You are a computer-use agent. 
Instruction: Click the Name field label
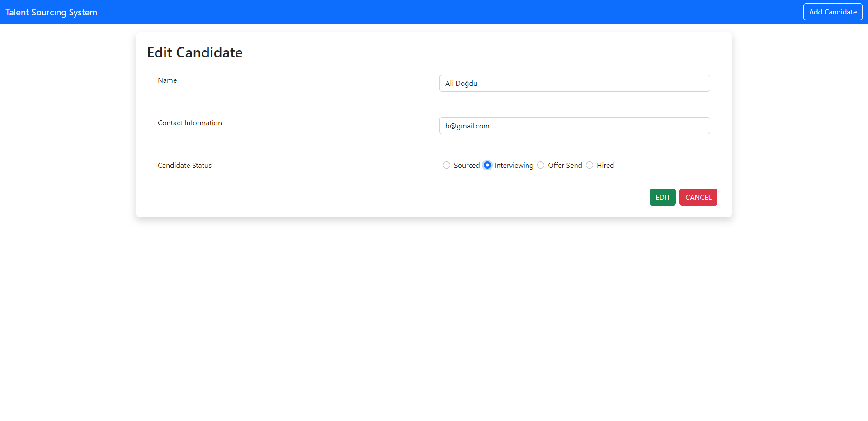(167, 80)
